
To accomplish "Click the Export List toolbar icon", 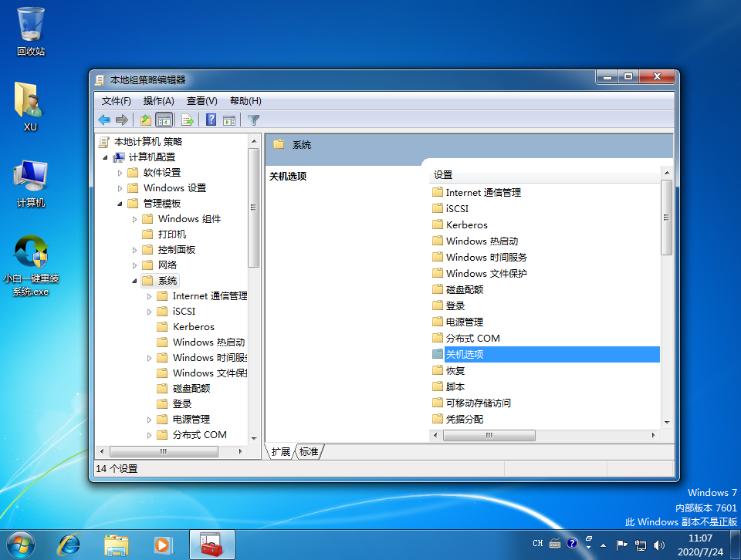I will pyautogui.click(x=188, y=120).
